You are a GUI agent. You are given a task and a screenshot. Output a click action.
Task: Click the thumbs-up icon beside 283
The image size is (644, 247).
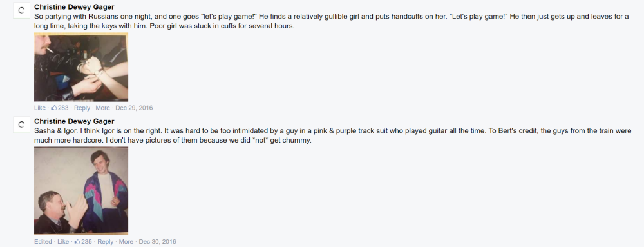53,108
